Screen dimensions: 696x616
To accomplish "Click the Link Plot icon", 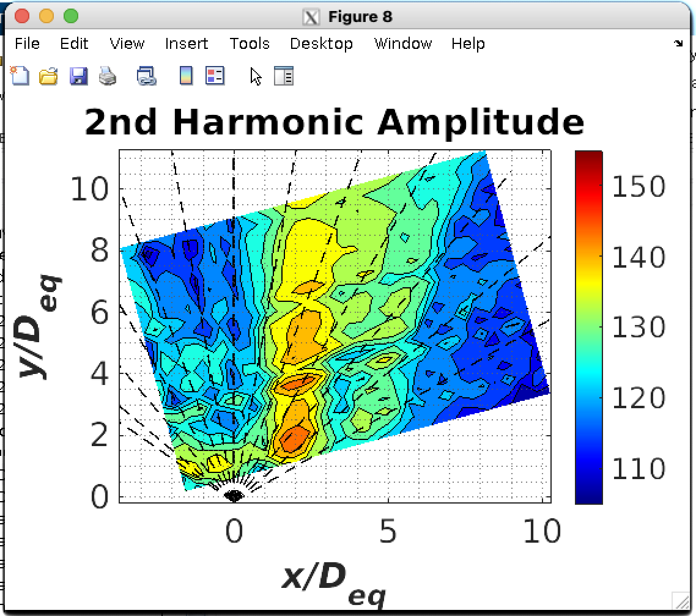I will [147, 76].
